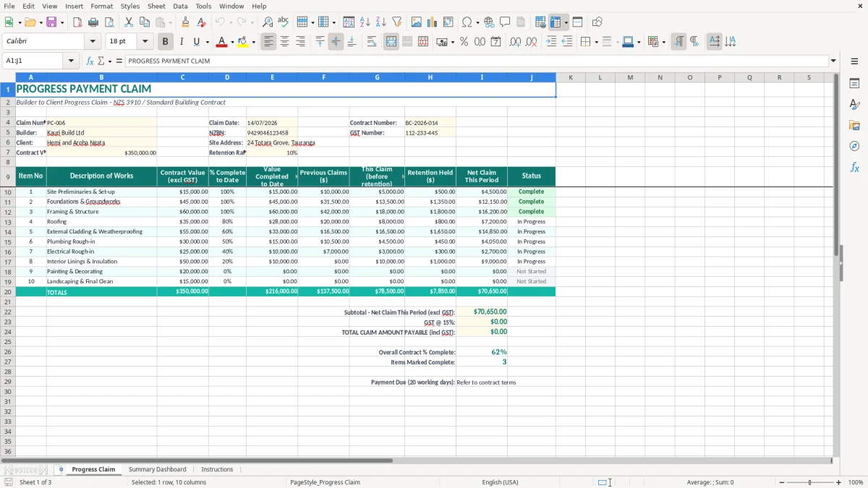Switch to Instructions sheet tab

[217, 469]
